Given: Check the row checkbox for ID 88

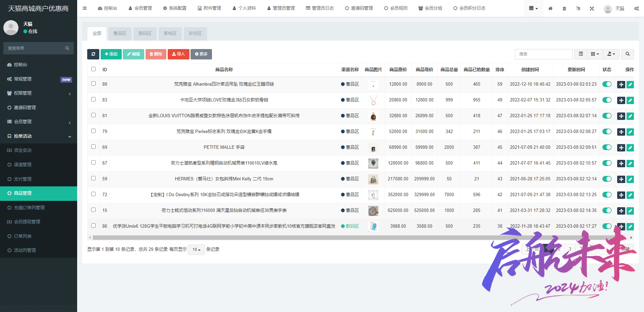Looking at the screenshot, I should coord(94,84).
